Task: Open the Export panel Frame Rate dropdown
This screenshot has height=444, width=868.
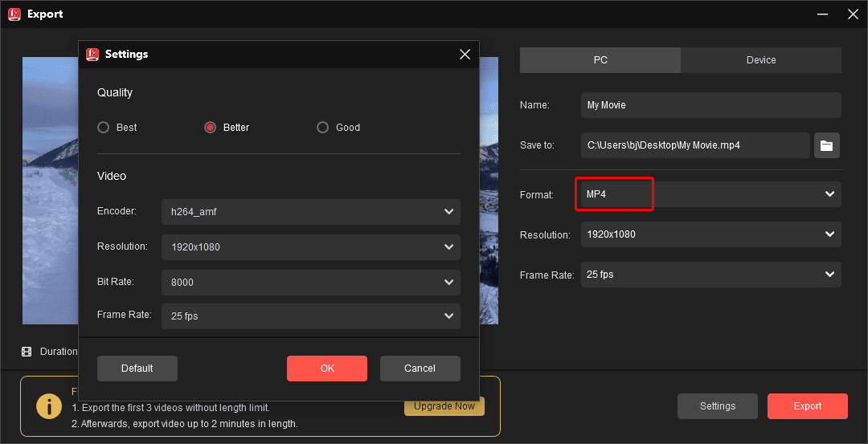Action: click(x=710, y=275)
